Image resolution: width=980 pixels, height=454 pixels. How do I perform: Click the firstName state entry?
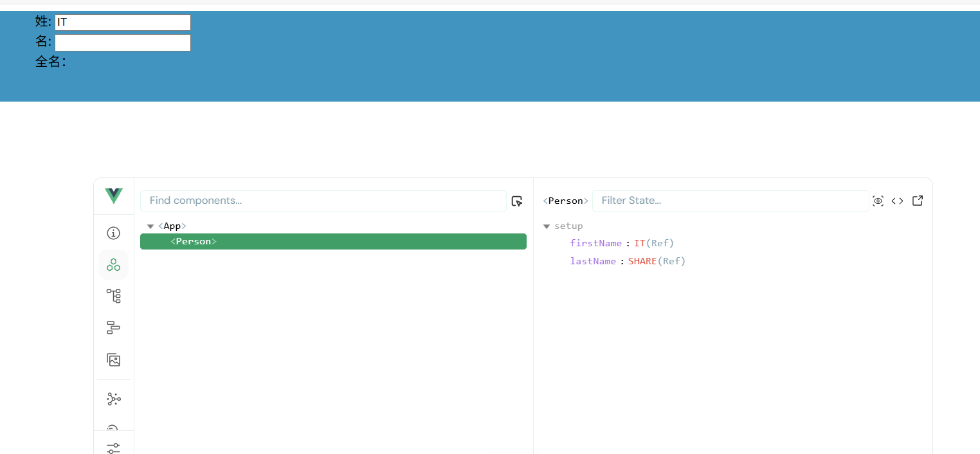[622, 243]
